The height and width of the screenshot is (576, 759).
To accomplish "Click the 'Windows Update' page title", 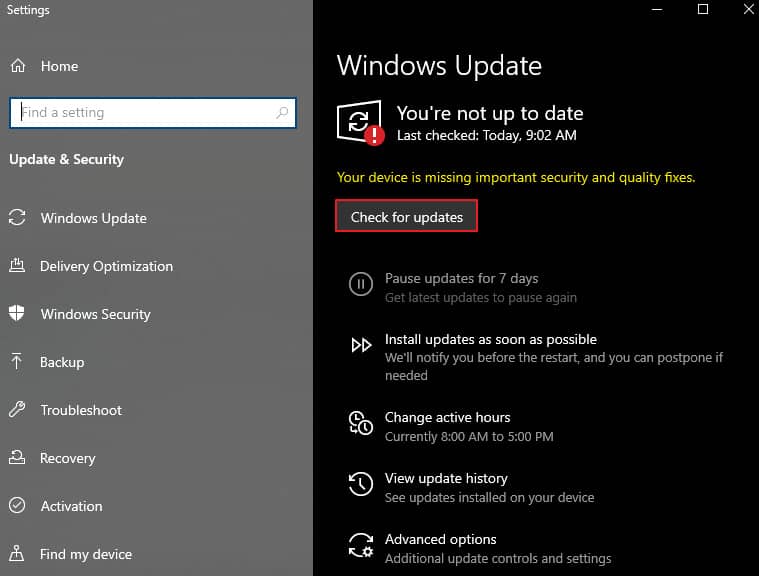I will (x=439, y=65).
